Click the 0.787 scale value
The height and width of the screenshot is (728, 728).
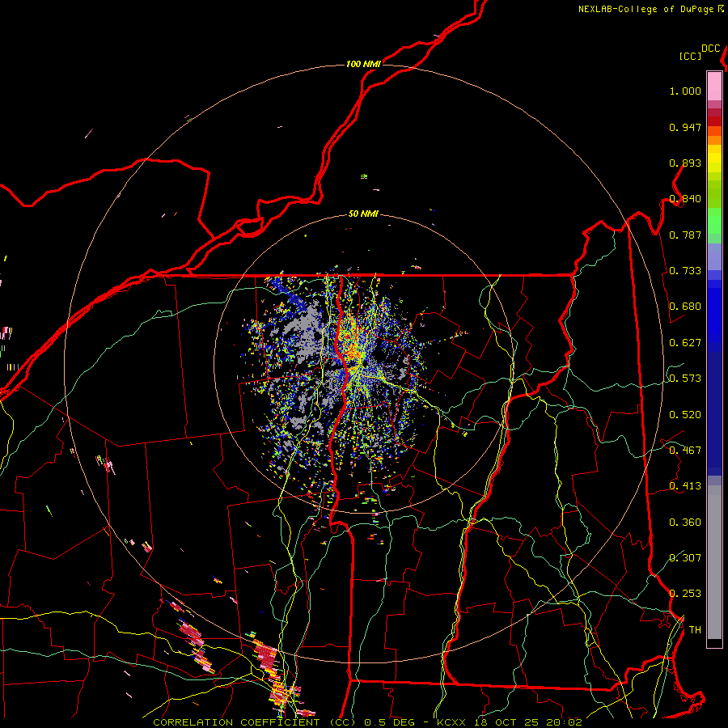click(x=685, y=235)
